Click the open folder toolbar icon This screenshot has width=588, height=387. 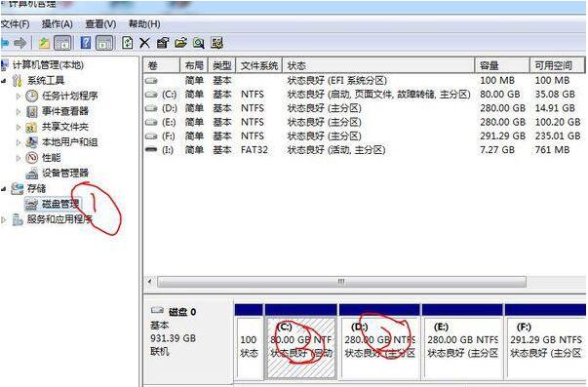pos(180,43)
